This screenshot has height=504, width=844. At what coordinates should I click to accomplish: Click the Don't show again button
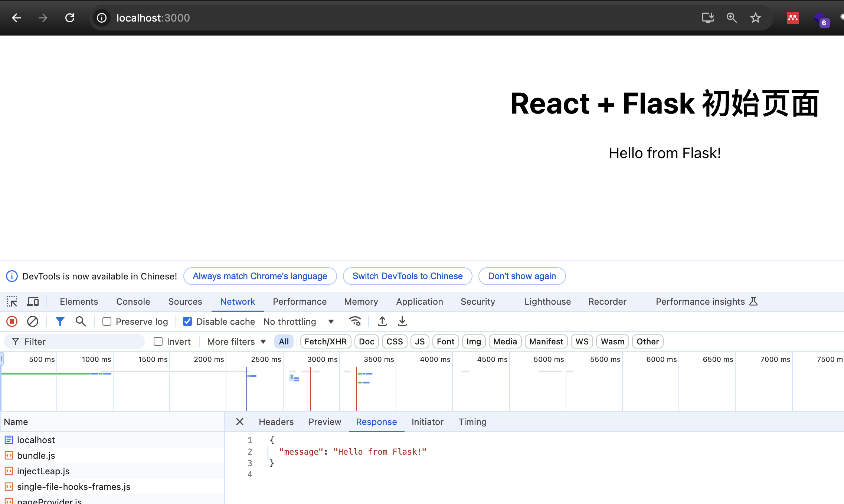(521, 276)
